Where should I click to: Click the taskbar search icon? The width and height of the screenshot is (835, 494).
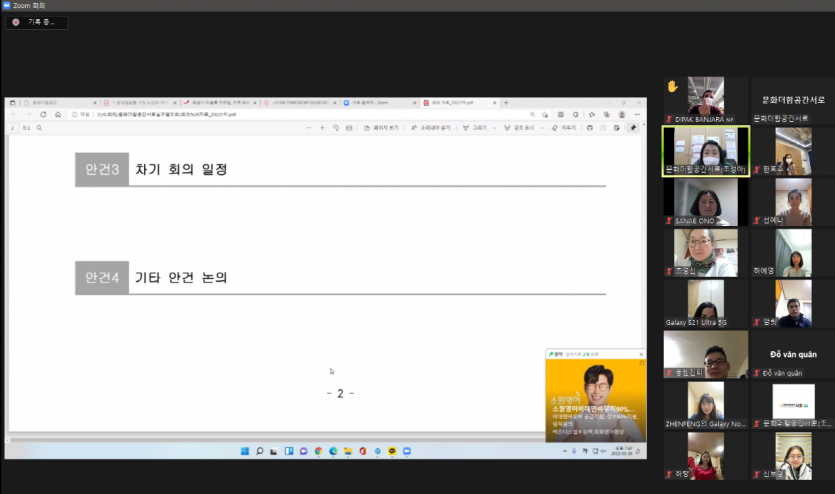(x=259, y=452)
